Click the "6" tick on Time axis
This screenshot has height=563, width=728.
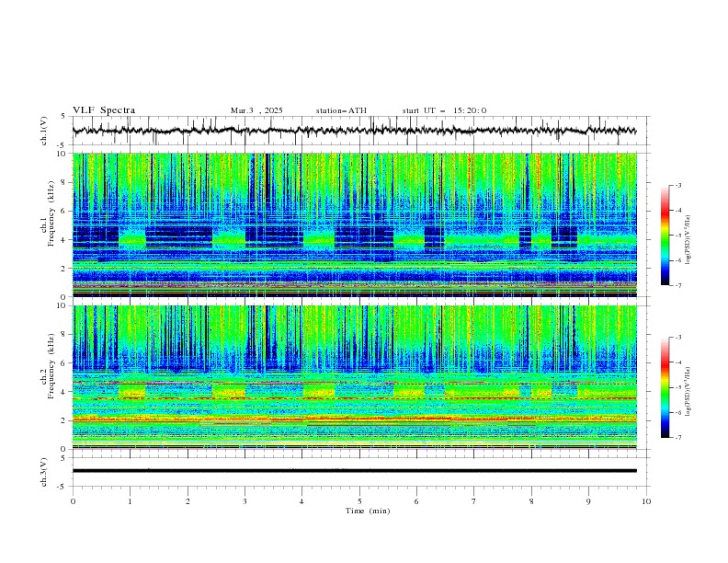pos(417,501)
